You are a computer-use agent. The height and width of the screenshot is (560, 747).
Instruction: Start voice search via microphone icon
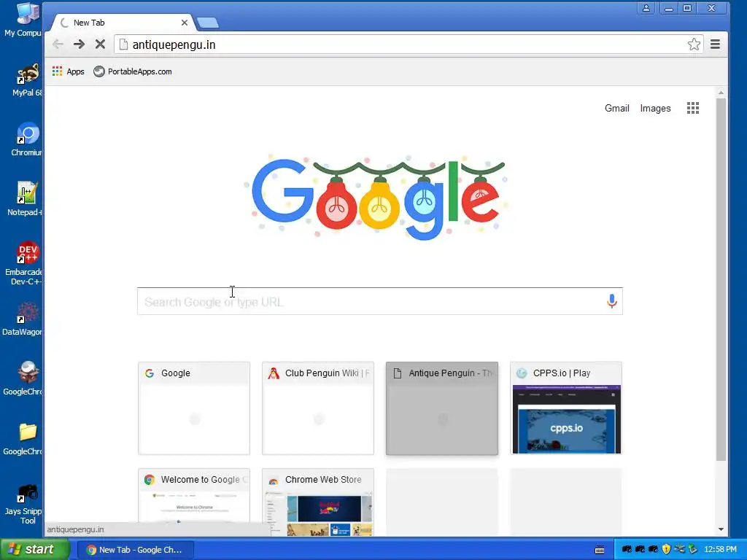[x=612, y=301]
